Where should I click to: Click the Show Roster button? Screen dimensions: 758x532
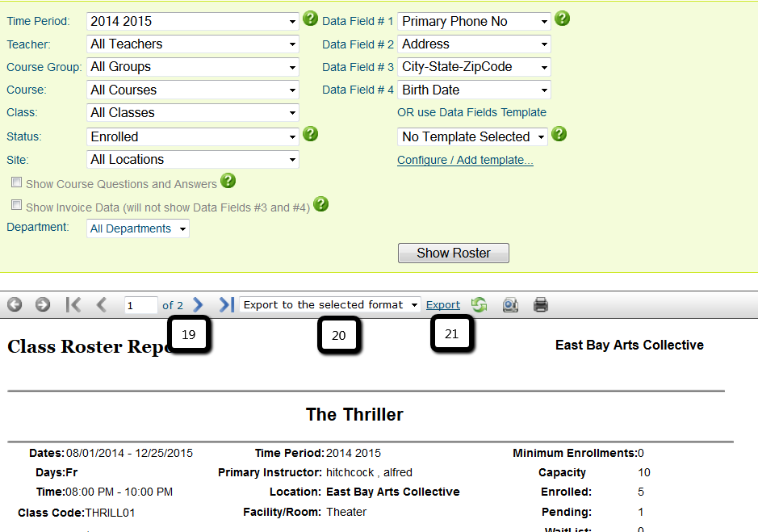[x=453, y=253]
